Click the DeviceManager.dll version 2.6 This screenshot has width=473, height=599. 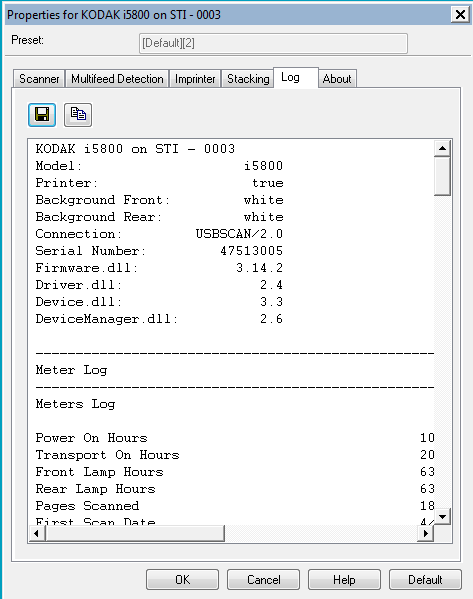coord(272,319)
